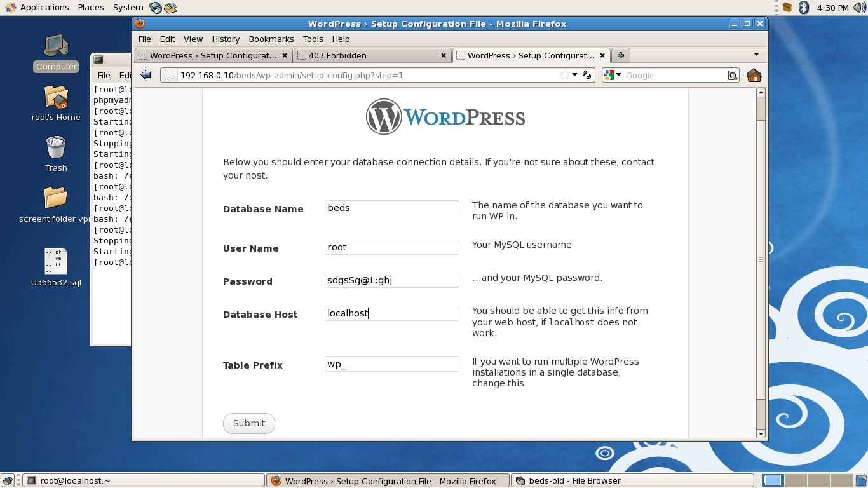The height and width of the screenshot is (488, 868).
Task: Click the page scrollbar down arrow
Action: [x=761, y=434]
